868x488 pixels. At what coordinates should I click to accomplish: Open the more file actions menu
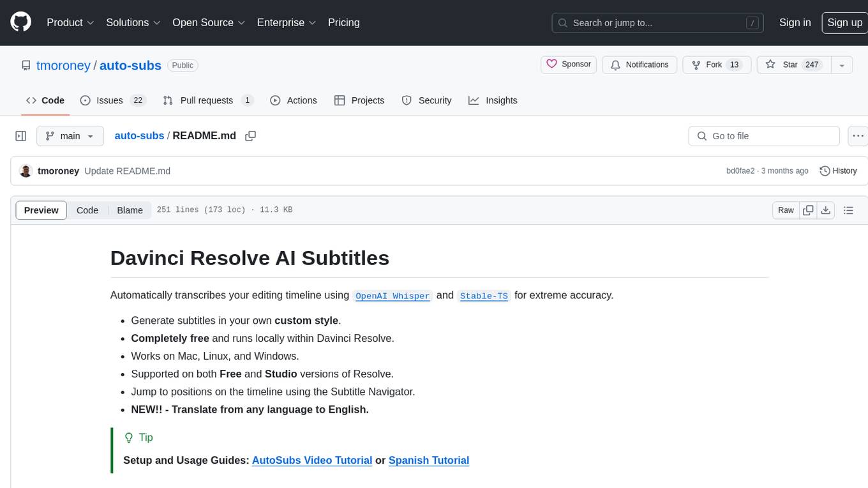tap(858, 136)
